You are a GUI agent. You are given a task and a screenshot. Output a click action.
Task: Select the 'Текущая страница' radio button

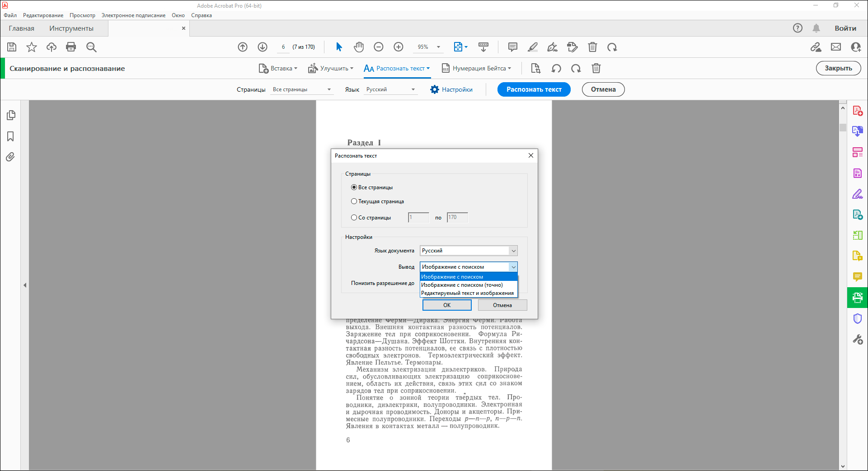click(354, 201)
